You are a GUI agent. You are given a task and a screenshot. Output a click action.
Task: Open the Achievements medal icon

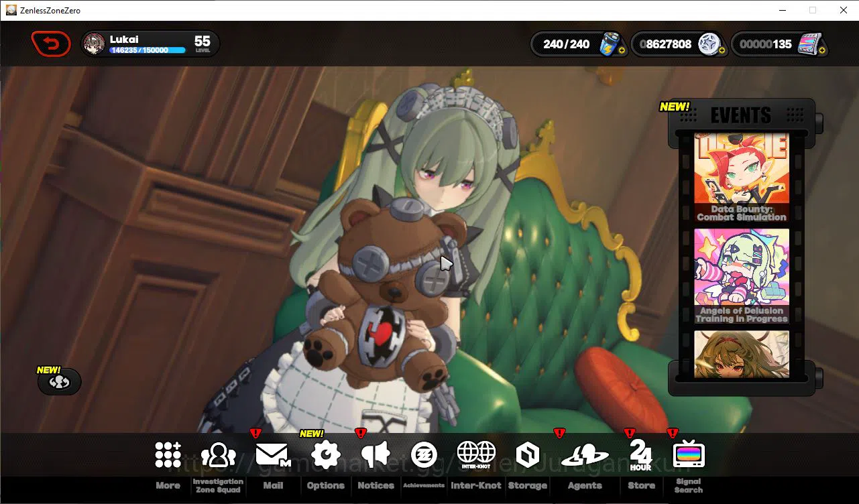click(x=424, y=455)
